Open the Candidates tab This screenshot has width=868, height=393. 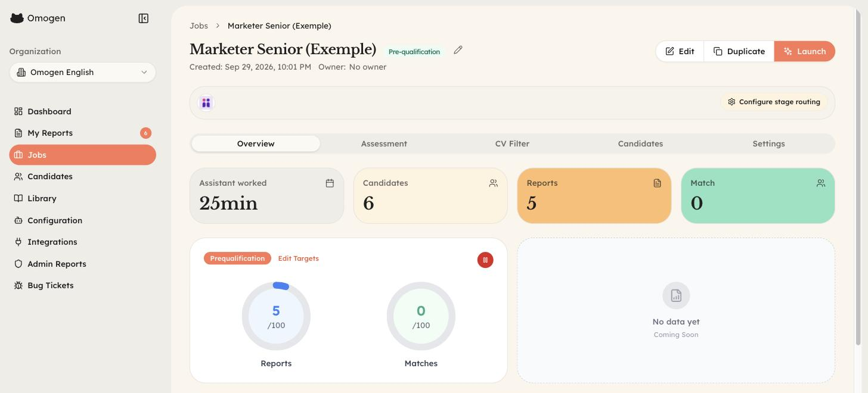[x=640, y=144]
